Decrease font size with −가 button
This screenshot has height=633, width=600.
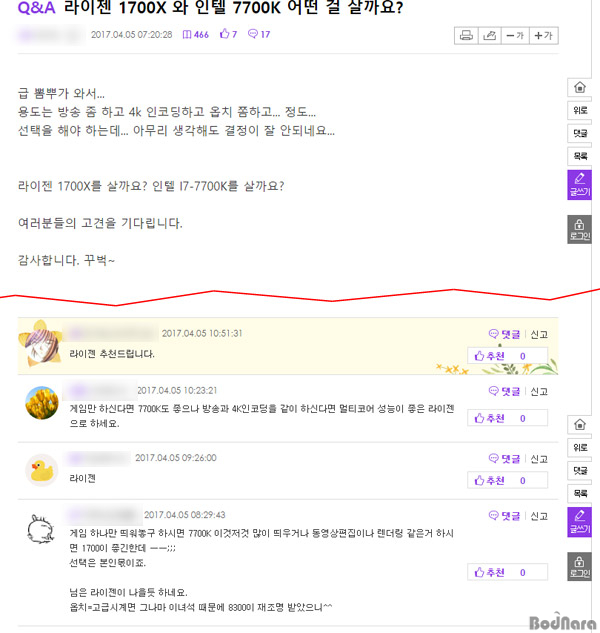point(515,36)
